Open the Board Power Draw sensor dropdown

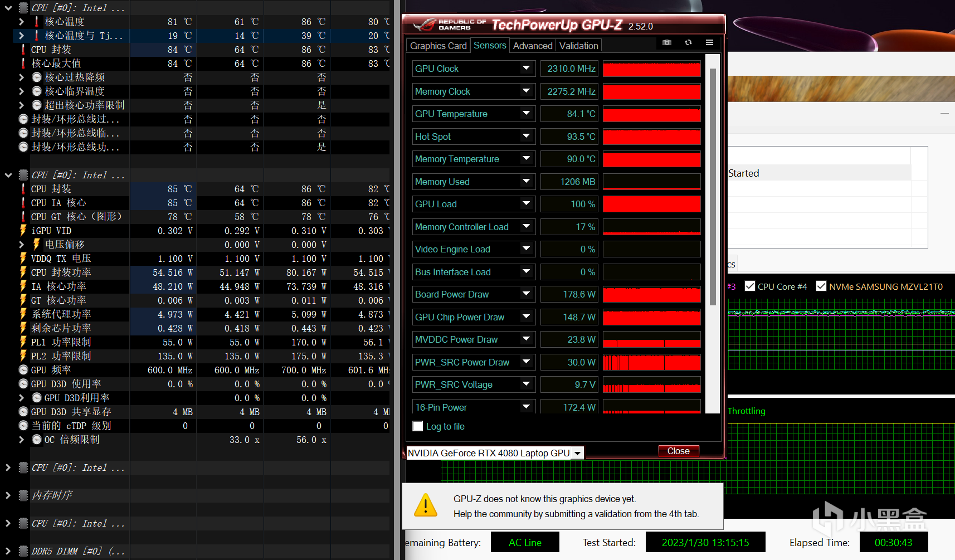[526, 294]
